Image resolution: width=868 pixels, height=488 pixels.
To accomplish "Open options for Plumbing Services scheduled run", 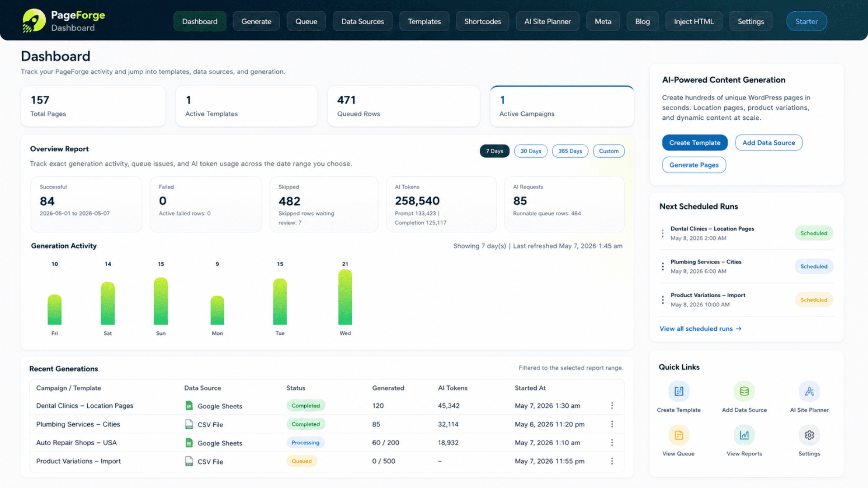I will coord(663,267).
